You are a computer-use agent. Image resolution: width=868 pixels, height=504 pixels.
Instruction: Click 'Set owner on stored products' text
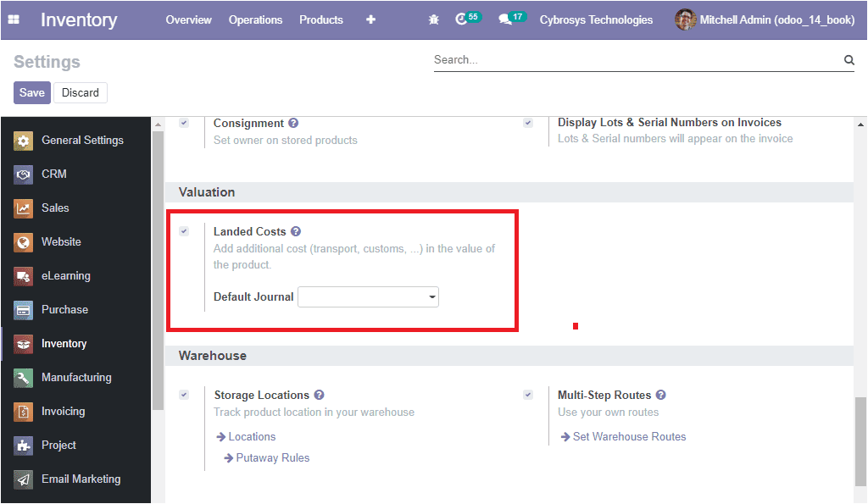point(286,141)
